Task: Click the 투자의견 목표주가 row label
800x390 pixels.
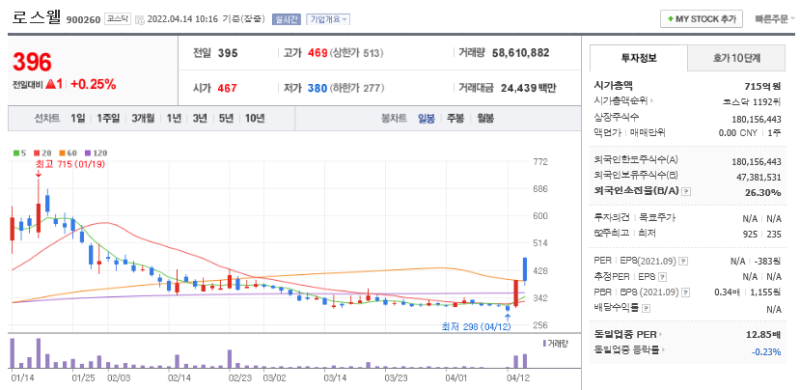Action: pos(634,218)
